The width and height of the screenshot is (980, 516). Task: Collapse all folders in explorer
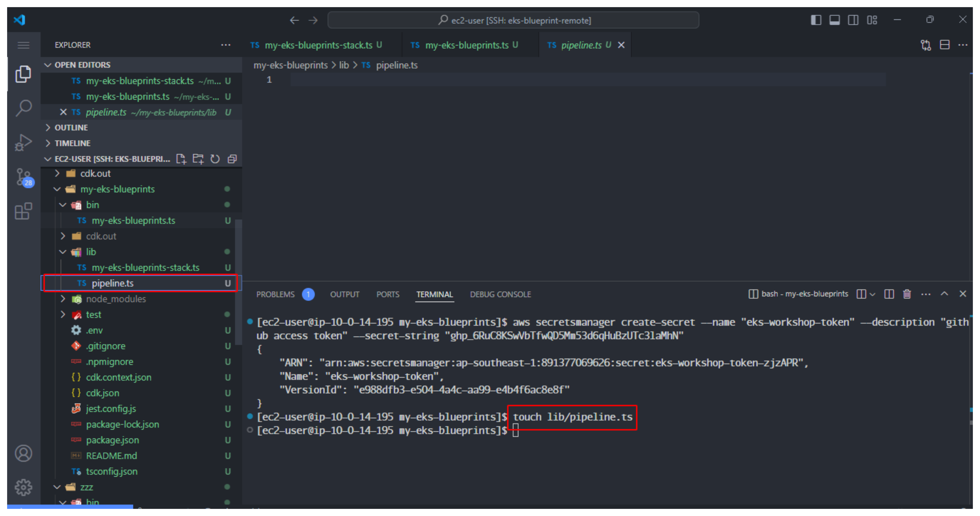(x=232, y=159)
